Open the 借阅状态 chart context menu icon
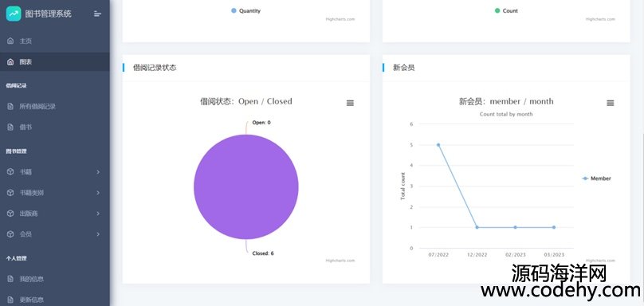This screenshot has width=644, height=306. pyautogui.click(x=350, y=103)
